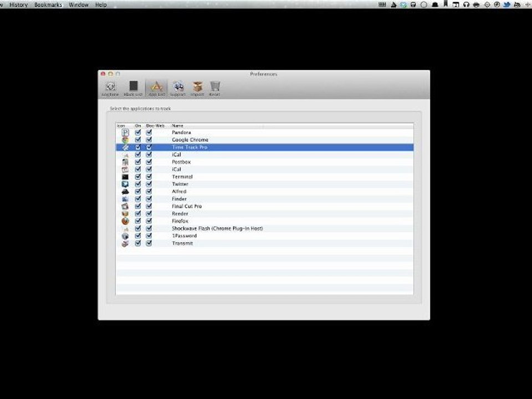The image size is (532, 399).
Task: Open the Idle Time preferences pane
Action: tap(110, 89)
